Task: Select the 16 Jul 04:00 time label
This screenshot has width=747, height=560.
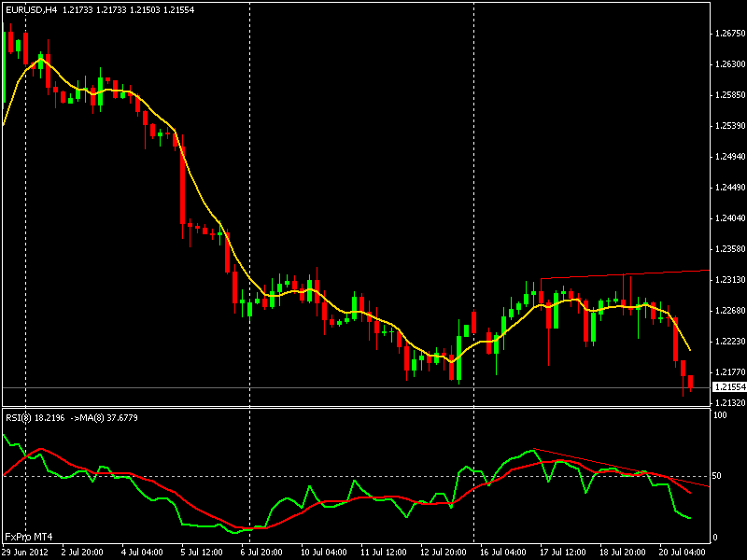Action: coord(503,553)
